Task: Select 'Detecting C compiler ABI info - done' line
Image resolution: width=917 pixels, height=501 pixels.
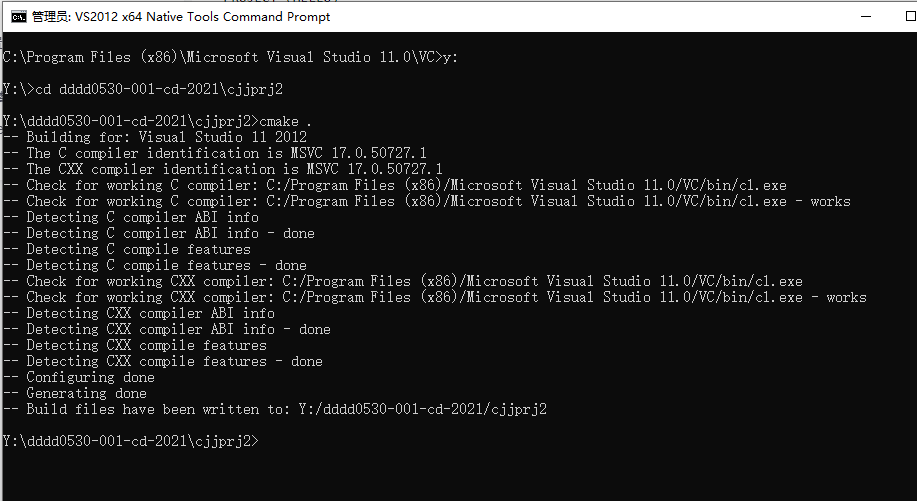Action: (x=158, y=233)
